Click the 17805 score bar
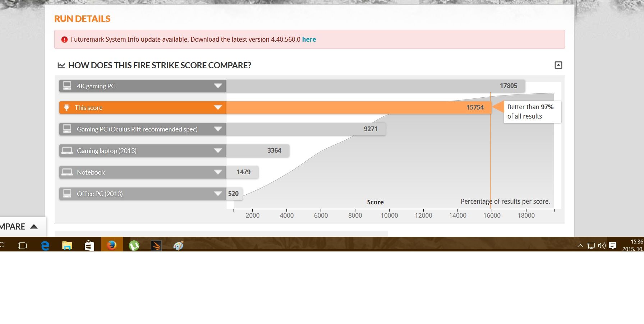 376,86
